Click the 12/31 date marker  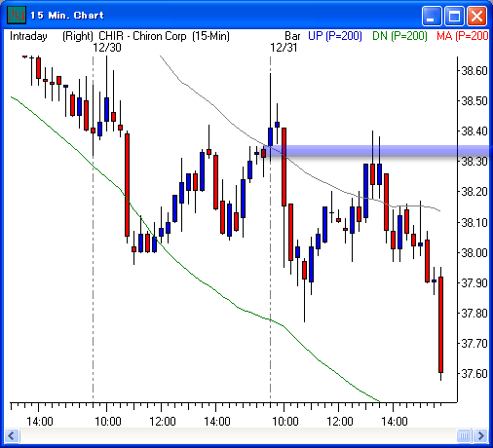coord(284,48)
